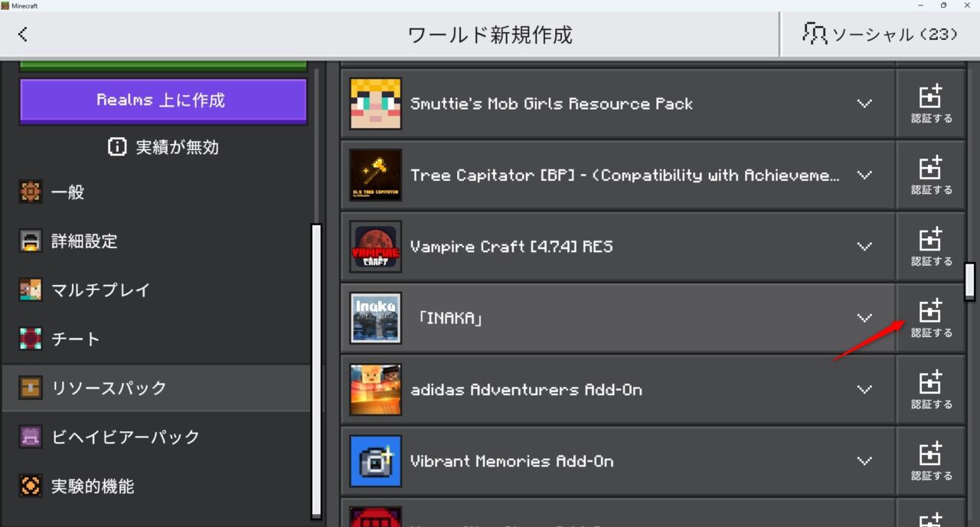The height and width of the screenshot is (527, 980).
Task: Expand Tree Capitator pack details
Action: pos(864,175)
